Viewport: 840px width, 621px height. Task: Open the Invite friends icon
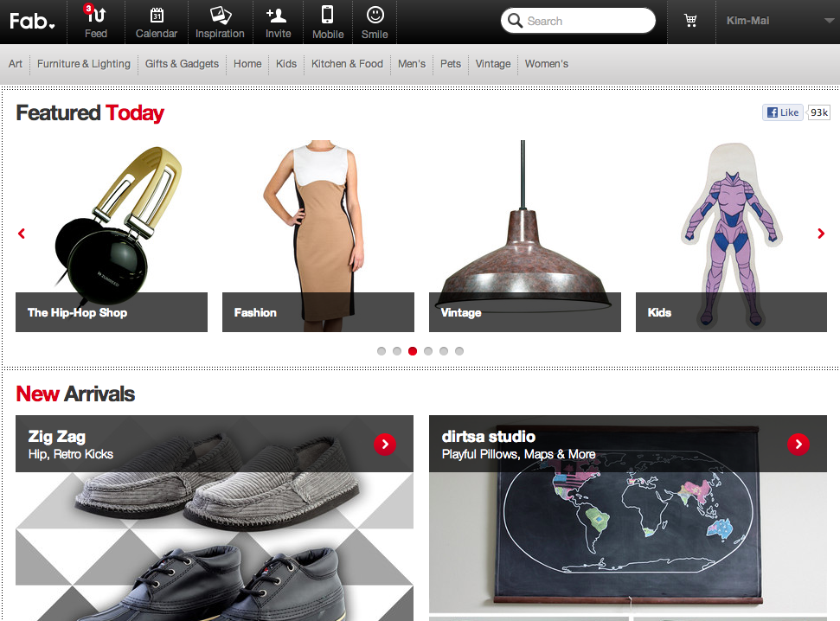[278, 16]
